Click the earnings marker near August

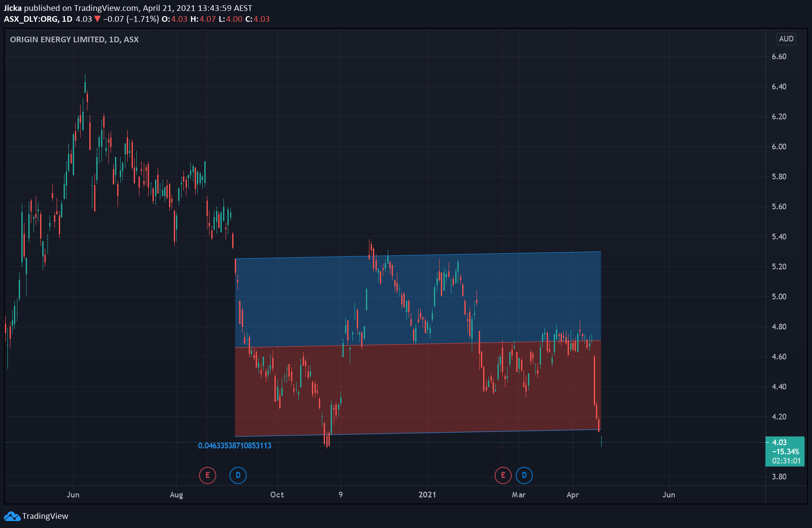(x=207, y=475)
